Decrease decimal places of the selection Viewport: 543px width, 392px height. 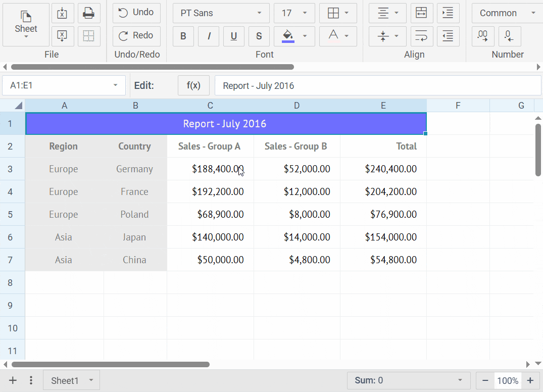point(509,36)
